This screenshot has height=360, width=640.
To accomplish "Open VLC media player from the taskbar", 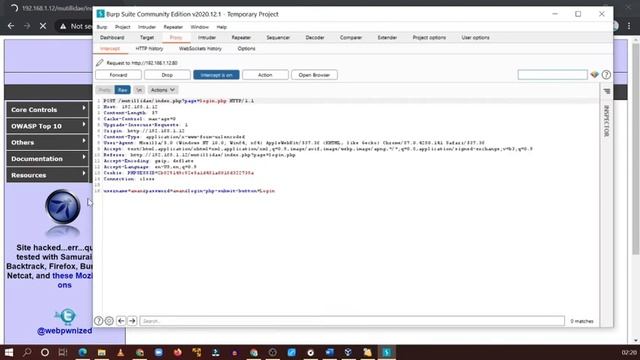I will click(x=120, y=352).
